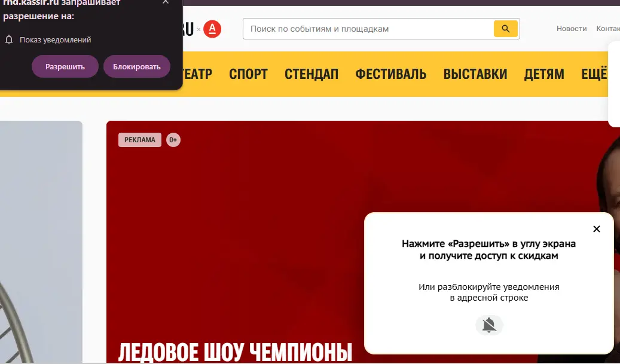
Task: Close the browser permission prompt
Action: click(166, 2)
